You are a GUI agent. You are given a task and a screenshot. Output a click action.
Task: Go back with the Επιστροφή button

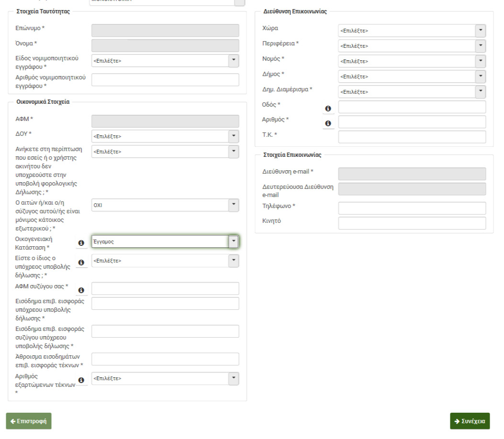click(29, 421)
